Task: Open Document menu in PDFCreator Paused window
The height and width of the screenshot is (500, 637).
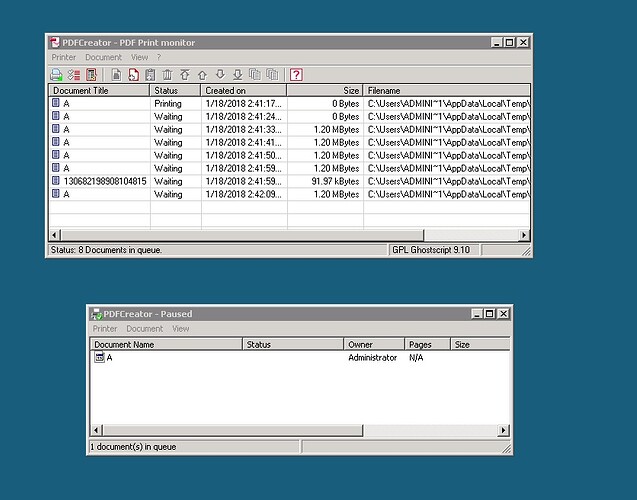Action: coord(144,329)
